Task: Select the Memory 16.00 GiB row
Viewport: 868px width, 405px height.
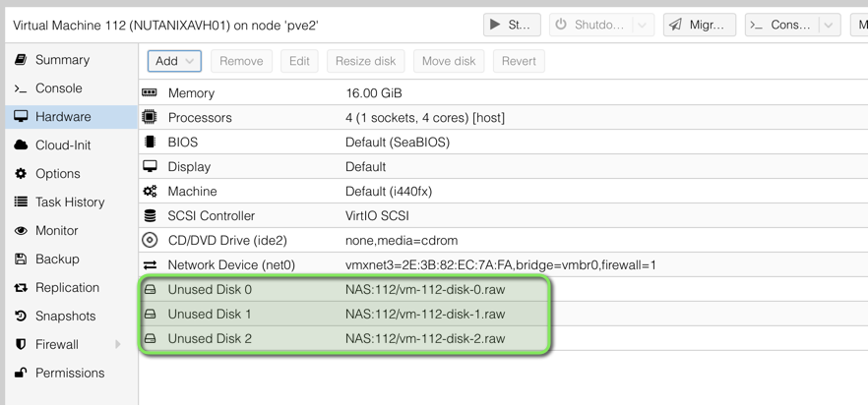Action: point(503,93)
